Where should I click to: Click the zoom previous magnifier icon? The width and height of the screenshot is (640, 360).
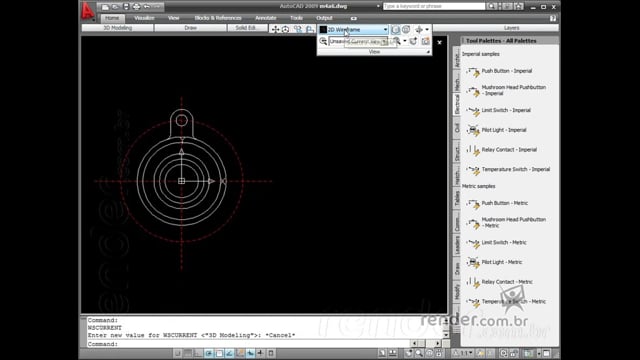coord(323,41)
